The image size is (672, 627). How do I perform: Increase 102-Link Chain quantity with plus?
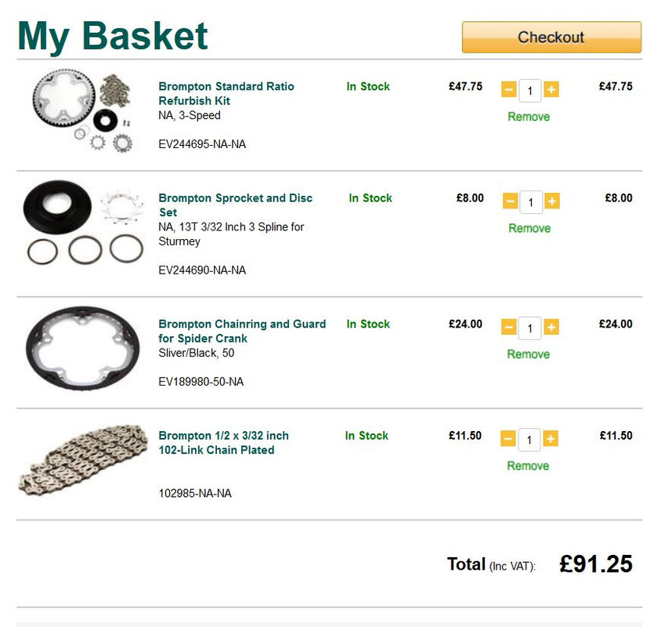click(x=551, y=438)
